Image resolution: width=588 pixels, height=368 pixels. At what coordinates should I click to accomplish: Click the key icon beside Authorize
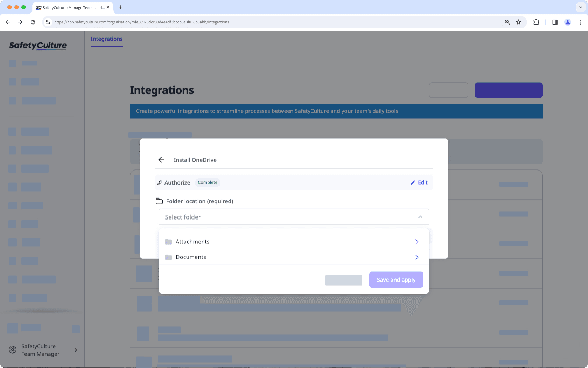click(x=160, y=182)
